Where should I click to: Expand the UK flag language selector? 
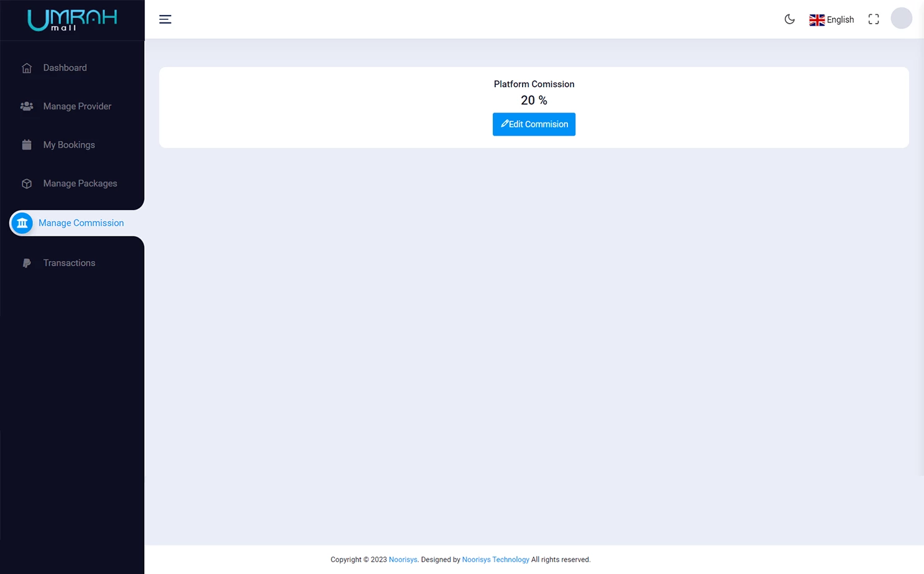pyautogui.click(x=817, y=19)
